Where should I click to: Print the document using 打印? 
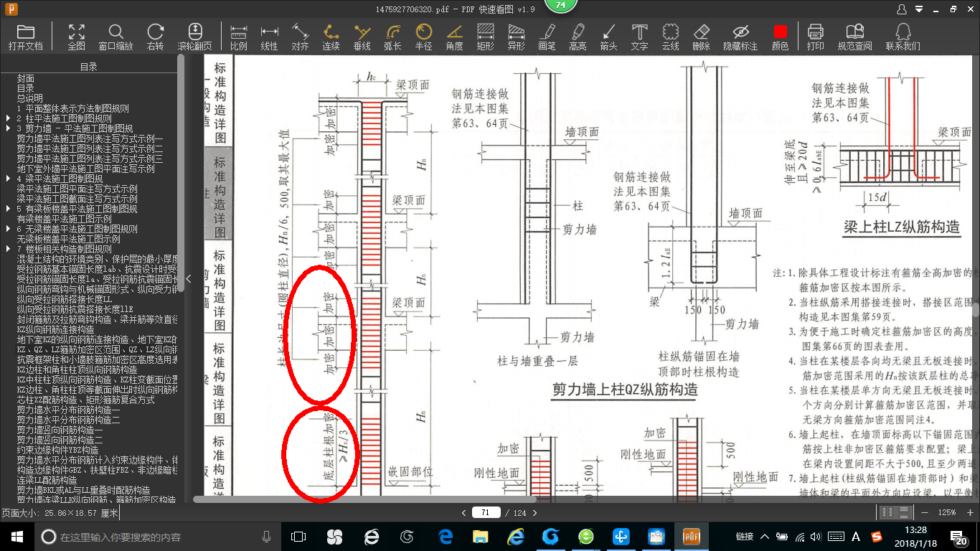pos(815,37)
